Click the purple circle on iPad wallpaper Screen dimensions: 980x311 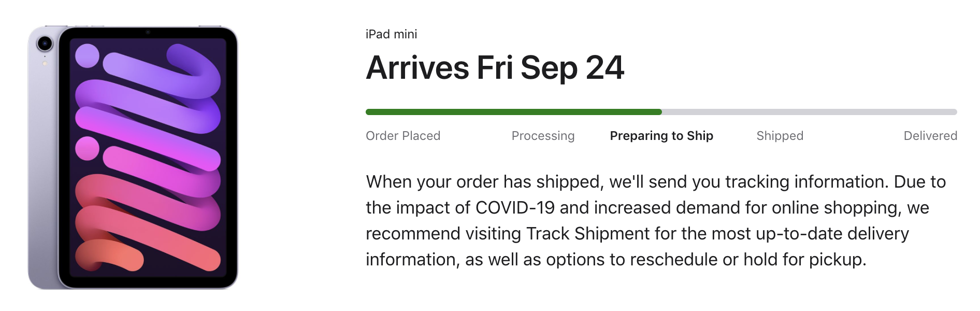click(x=87, y=55)
